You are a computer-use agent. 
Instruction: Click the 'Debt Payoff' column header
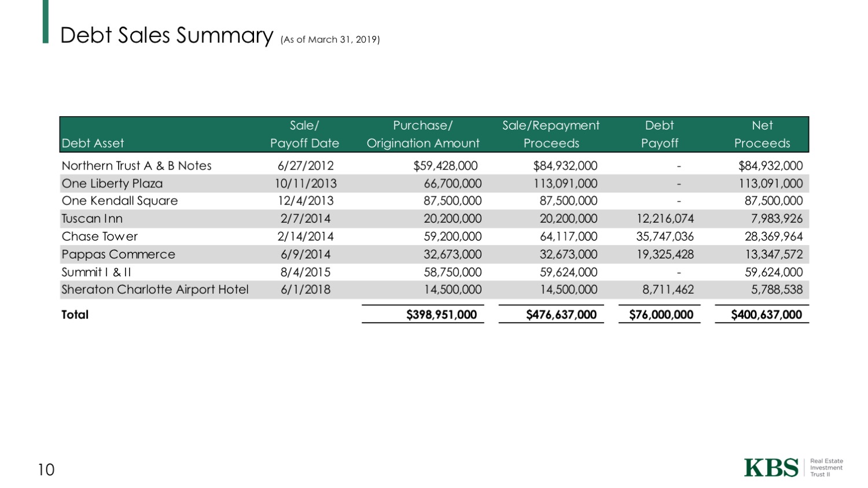tap(660, 134)
